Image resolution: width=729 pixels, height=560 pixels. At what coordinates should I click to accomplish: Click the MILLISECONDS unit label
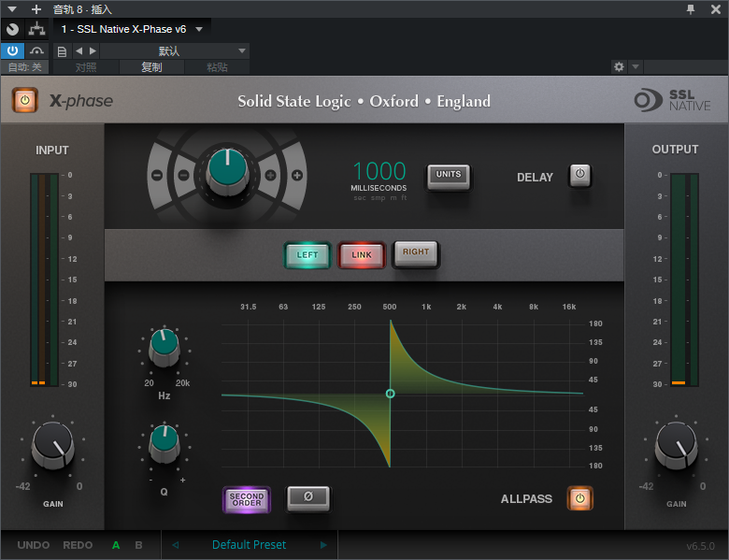coord(379,188)
